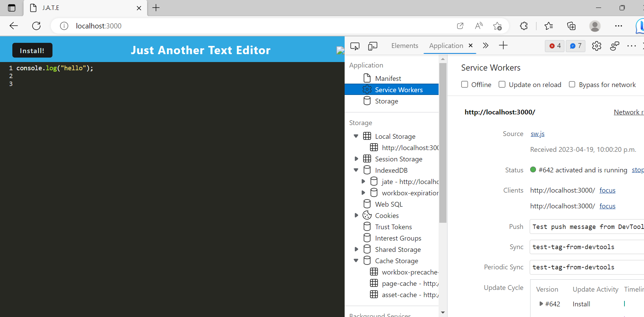
Task: Open the browser extensions puzzle icon
Action: pyautogui.click(x=524, y=26)
